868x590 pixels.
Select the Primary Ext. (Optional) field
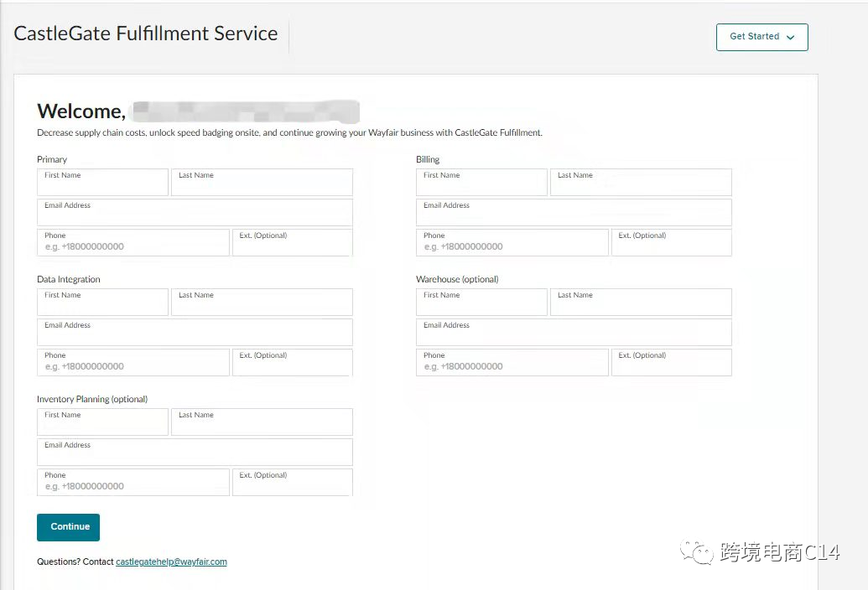coord(292,243)
